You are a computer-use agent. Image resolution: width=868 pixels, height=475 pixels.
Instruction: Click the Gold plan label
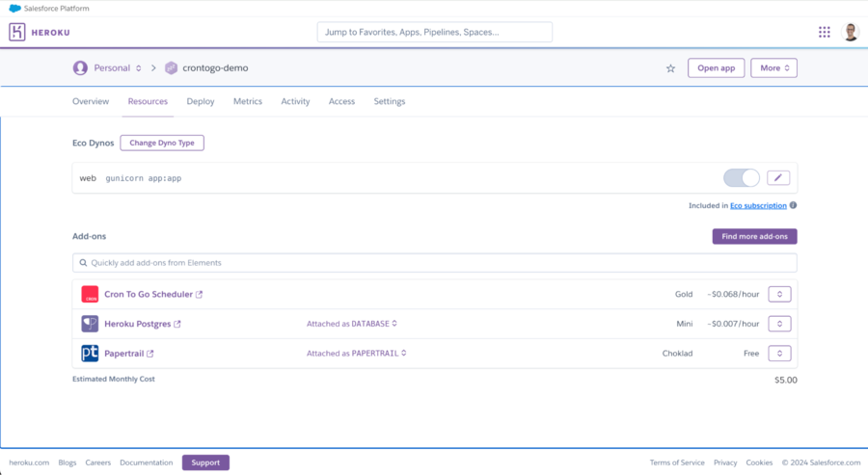coord(684,294)
